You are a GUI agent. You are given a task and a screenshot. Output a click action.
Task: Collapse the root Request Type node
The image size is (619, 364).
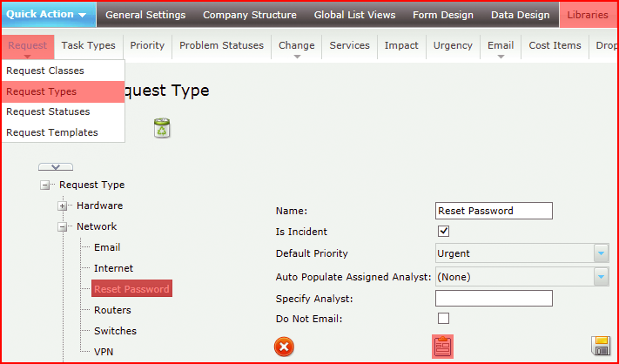point(44,185)
